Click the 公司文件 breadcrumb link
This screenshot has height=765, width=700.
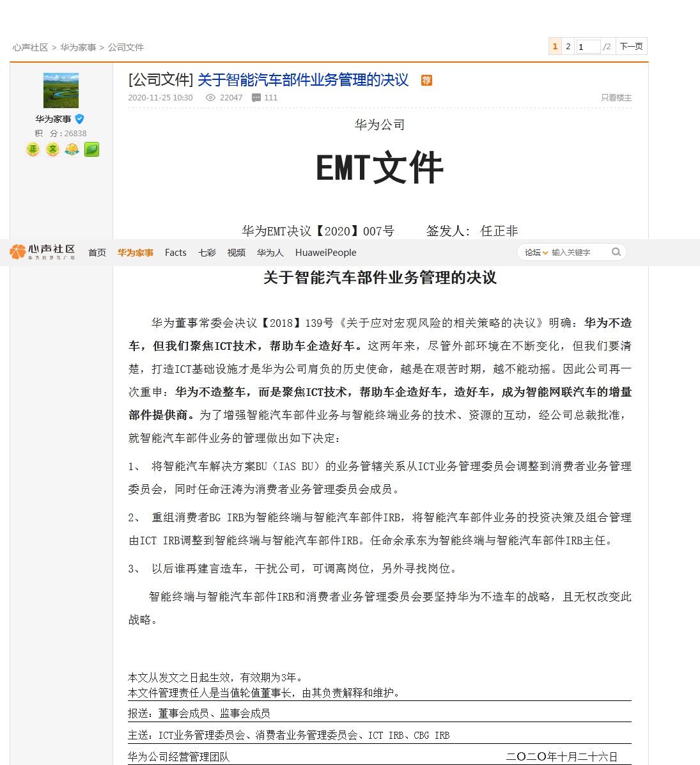(126, 47)
